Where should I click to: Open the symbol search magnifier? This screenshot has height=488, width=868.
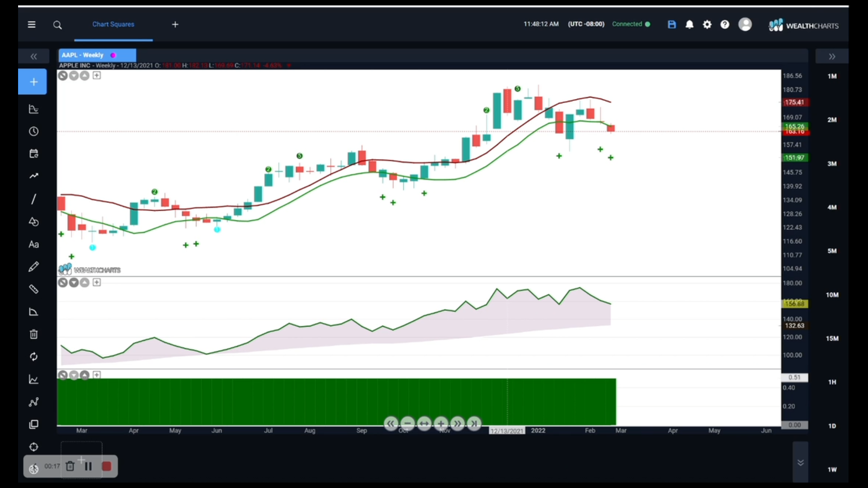[x=57, y=25]
